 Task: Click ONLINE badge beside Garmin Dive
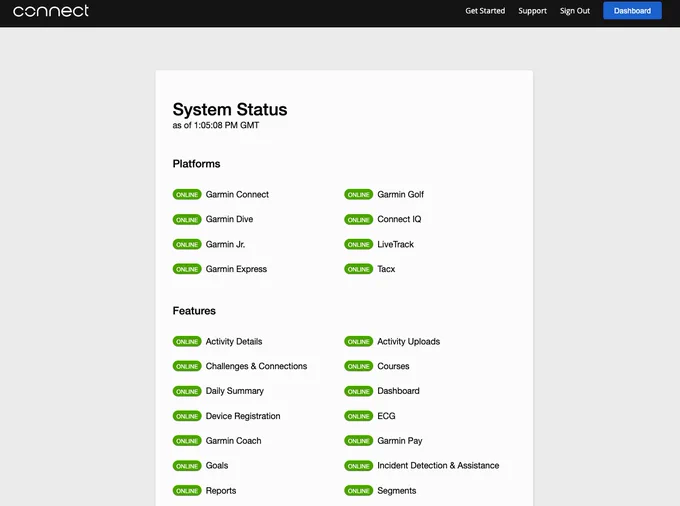pos(187,220)
